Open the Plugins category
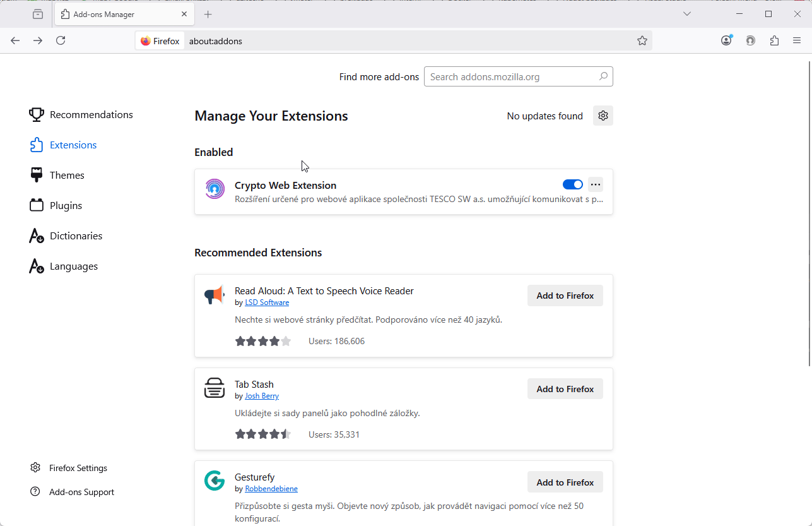The image size is (812, 526). [56, 205]
